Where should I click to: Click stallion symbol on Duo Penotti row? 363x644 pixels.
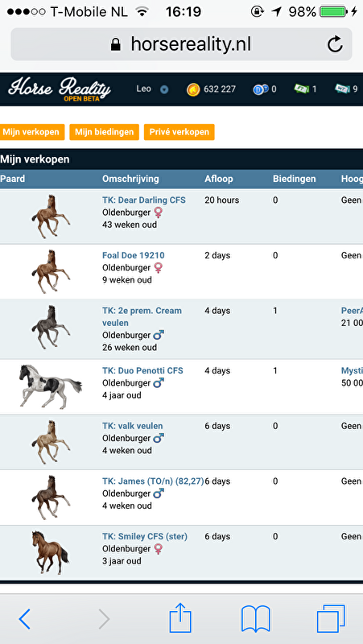159,383
